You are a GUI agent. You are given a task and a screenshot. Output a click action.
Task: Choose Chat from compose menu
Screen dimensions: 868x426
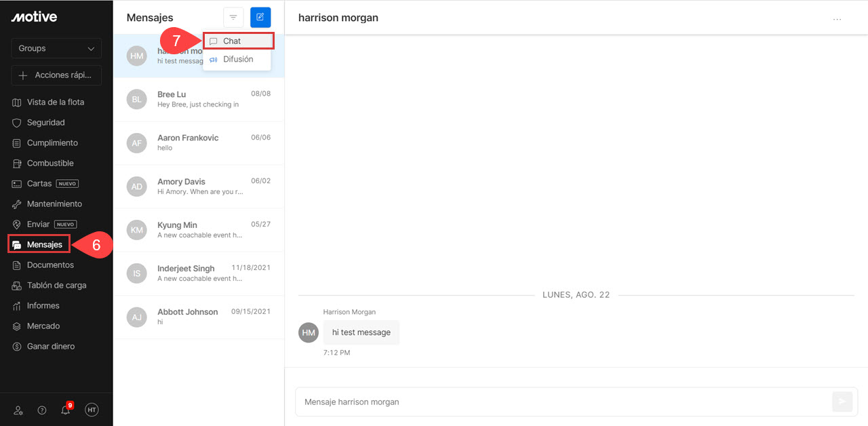click(x=238, y=41)
